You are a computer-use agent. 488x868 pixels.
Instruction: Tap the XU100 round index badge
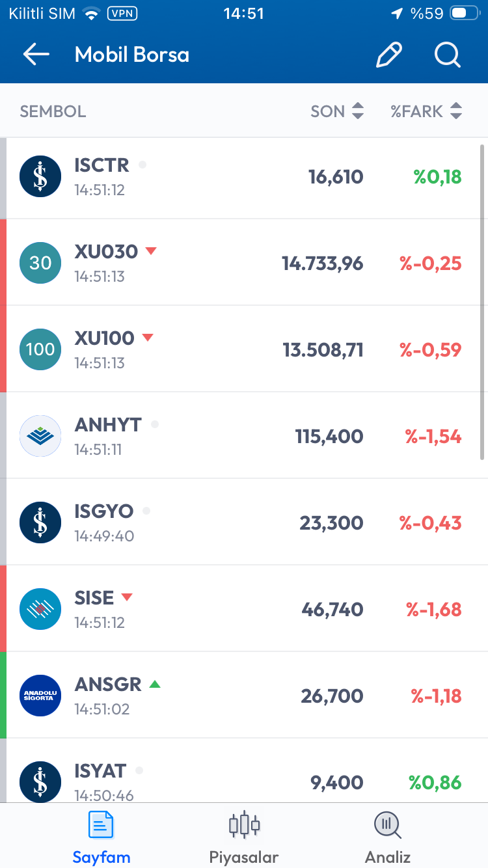(40, 349)
